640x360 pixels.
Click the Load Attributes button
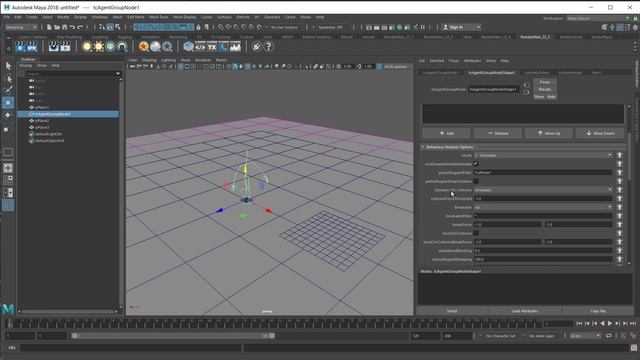(x=524, y=311)
